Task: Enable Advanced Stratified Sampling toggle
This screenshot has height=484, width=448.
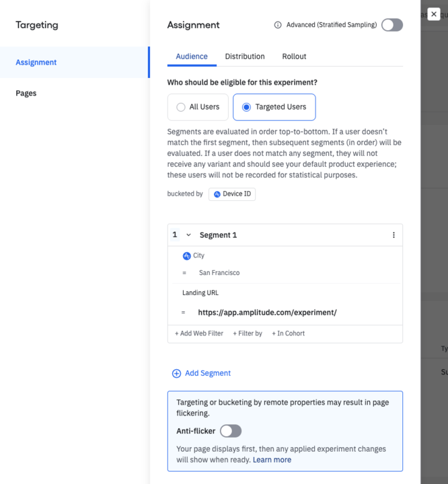Action: click(x=392, y=25)
